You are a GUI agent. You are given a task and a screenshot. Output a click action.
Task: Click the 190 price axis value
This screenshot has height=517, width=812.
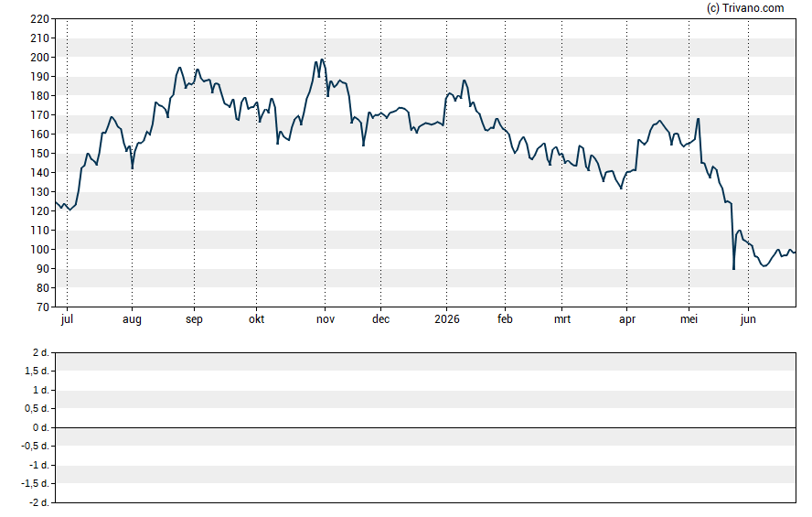[40, 77]
